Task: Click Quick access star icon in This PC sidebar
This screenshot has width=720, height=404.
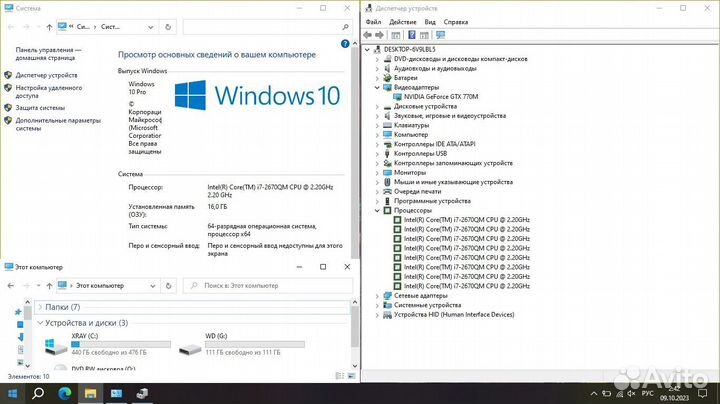Action: click(18, 312)
